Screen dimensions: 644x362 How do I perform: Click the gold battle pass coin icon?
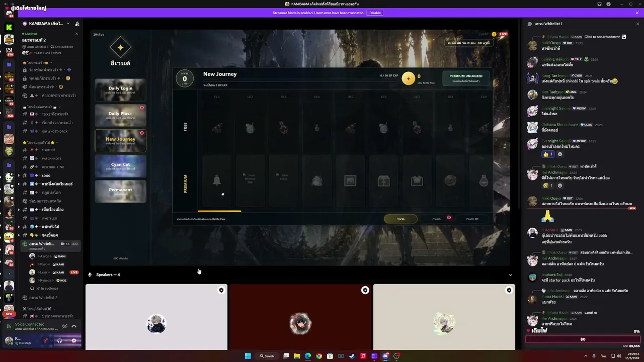[x=409, y=78]
